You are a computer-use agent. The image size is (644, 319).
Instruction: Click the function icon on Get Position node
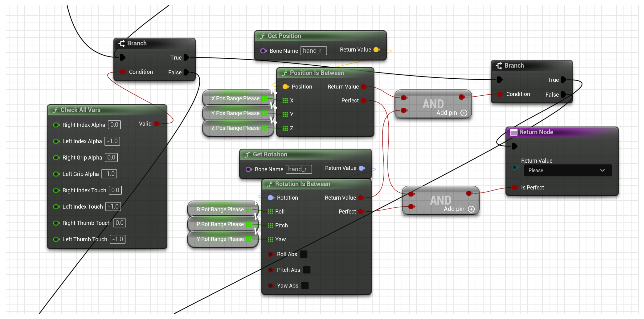point(262,36)
